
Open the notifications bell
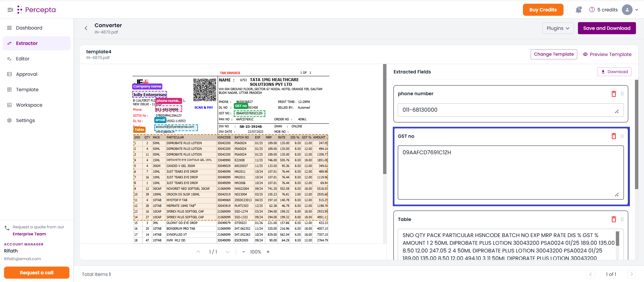click(579, 10)
